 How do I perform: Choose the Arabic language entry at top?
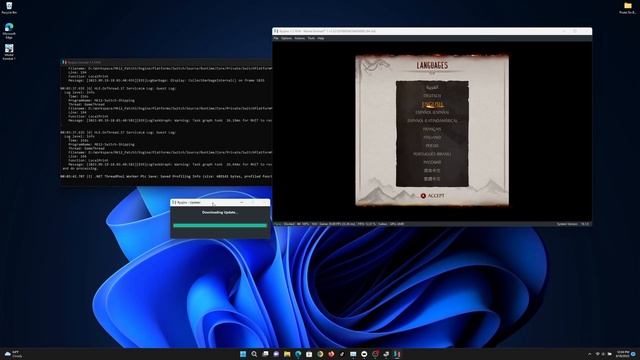pyautogui.click(x=432, y=87)
